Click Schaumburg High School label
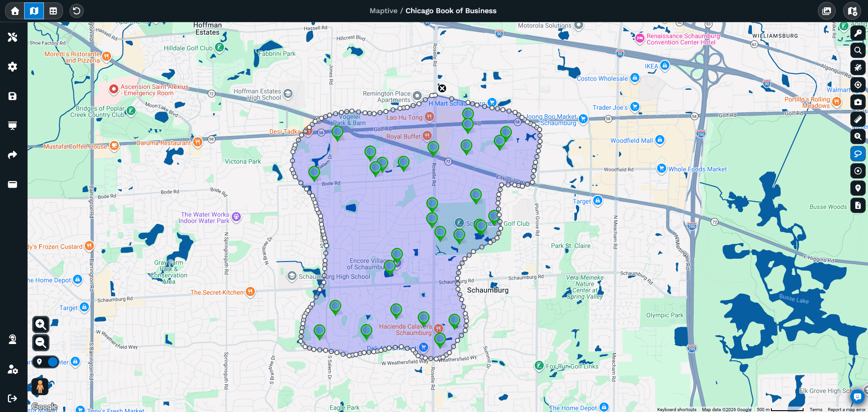This screenshot has height=412, width=868. (334, 276)
